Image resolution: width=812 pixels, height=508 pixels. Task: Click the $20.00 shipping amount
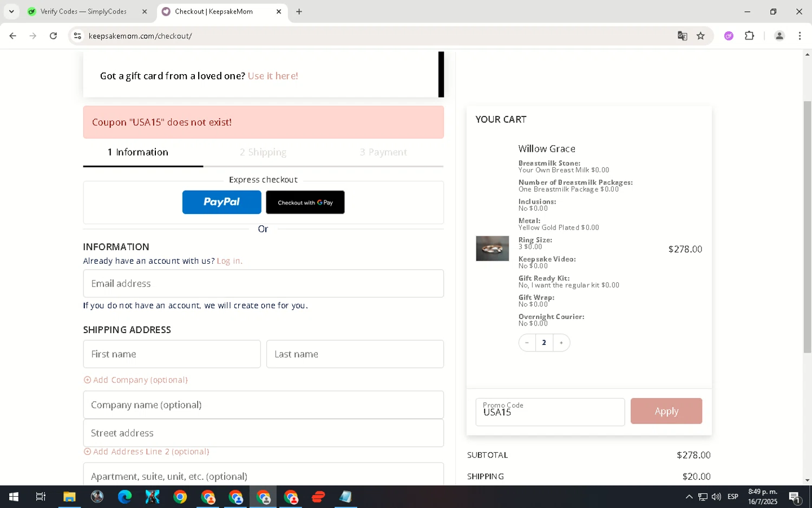point(696,477)
